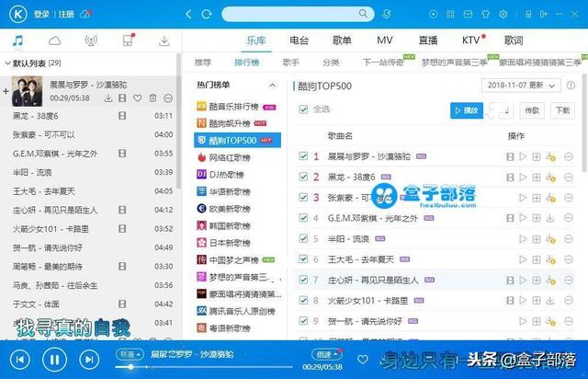Skip to the next track

click(x=89, y=360)
